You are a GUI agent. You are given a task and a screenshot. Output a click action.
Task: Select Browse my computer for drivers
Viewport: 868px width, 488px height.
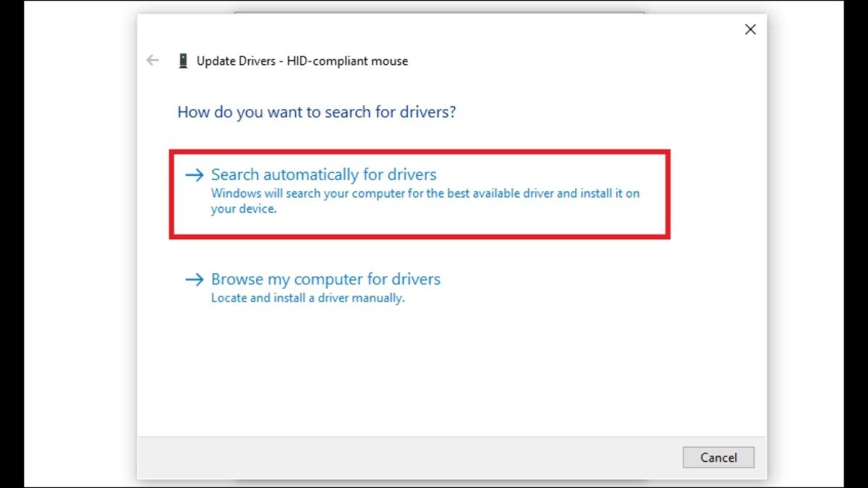(x=312, y=287)
